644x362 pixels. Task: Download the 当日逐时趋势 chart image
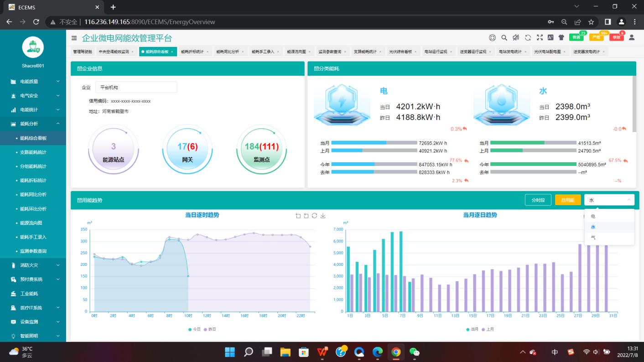[323, 216]
